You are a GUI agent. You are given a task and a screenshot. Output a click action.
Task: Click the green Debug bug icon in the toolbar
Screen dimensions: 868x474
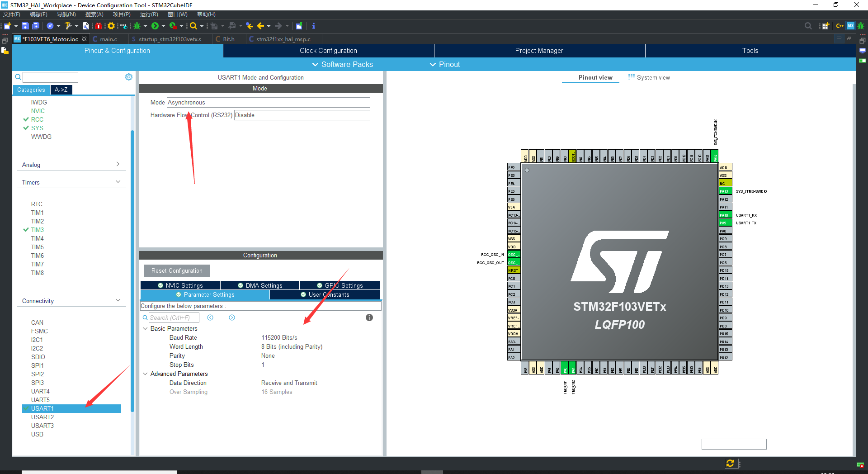click(137, 26)
